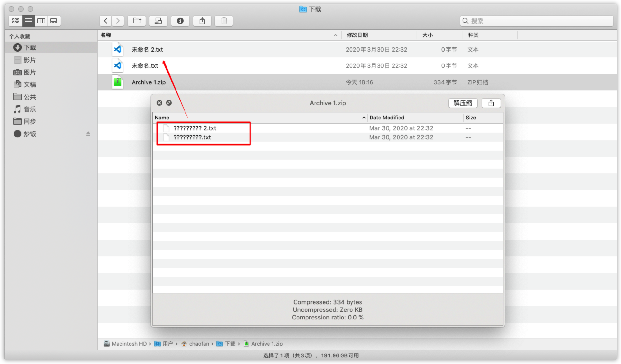Sort preview list by Date Modified
The image size is (621, 364).
[416, 118]
